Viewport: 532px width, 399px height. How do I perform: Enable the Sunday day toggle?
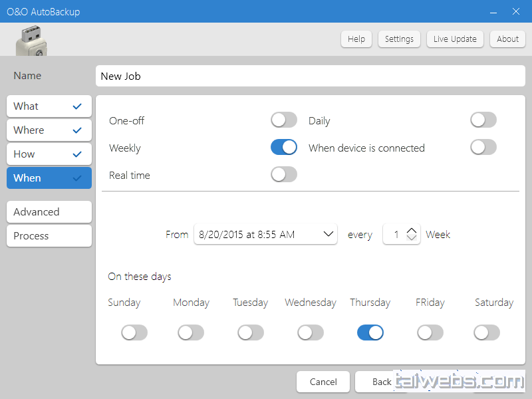click(x=134, y=332)
